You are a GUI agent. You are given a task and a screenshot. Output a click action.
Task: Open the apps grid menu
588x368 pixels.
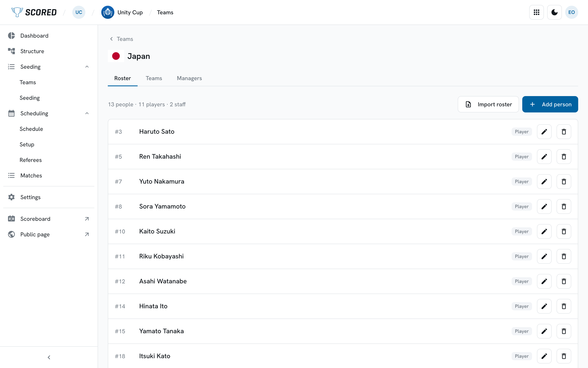536,12
